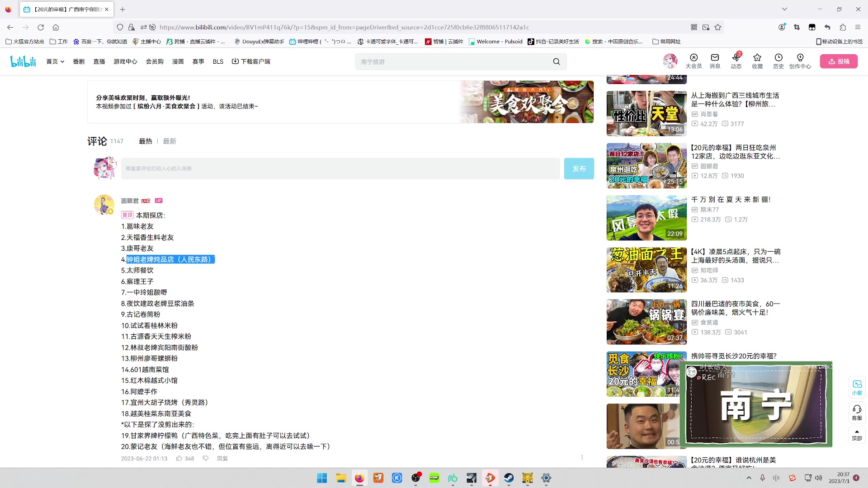Open the 工作 bookmark folder
Image resolution: width=868 pixels, height=488 pixels.
(58, 41)
